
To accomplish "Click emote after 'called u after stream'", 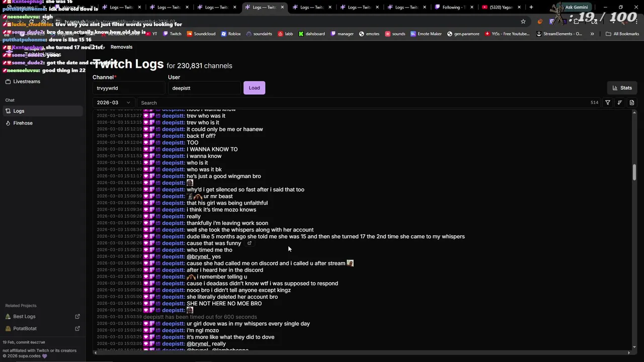I will tap(350, 263).
